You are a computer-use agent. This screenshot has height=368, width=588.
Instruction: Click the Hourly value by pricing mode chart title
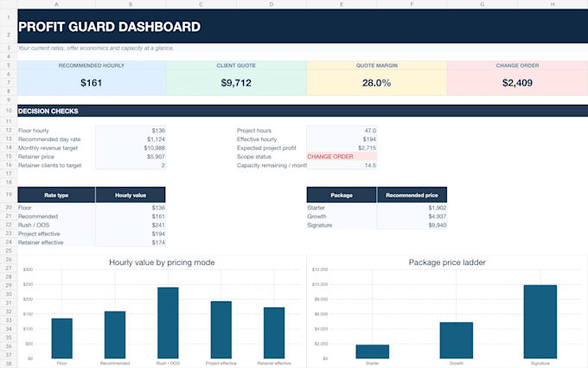point(162,262)
